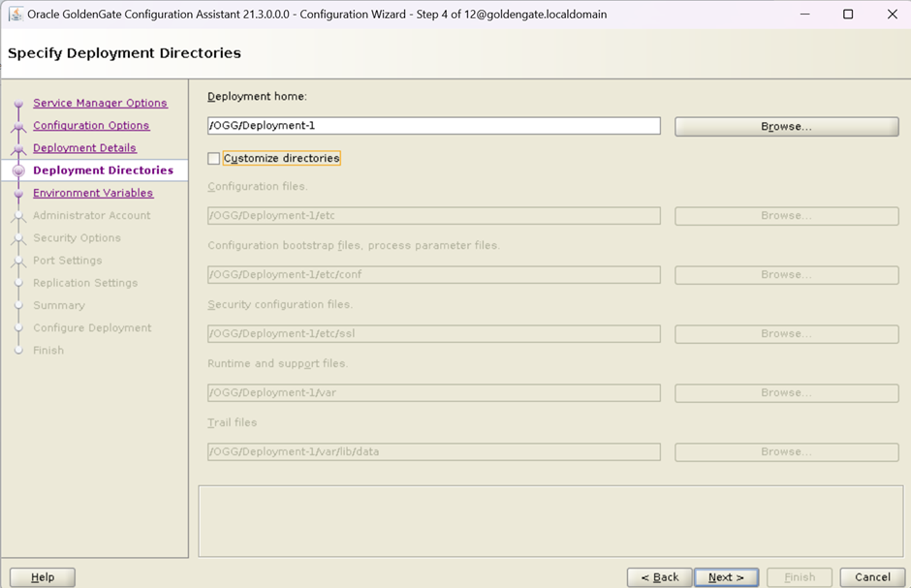Click the Deployment Directories step bullet icon

click(17, 171)
